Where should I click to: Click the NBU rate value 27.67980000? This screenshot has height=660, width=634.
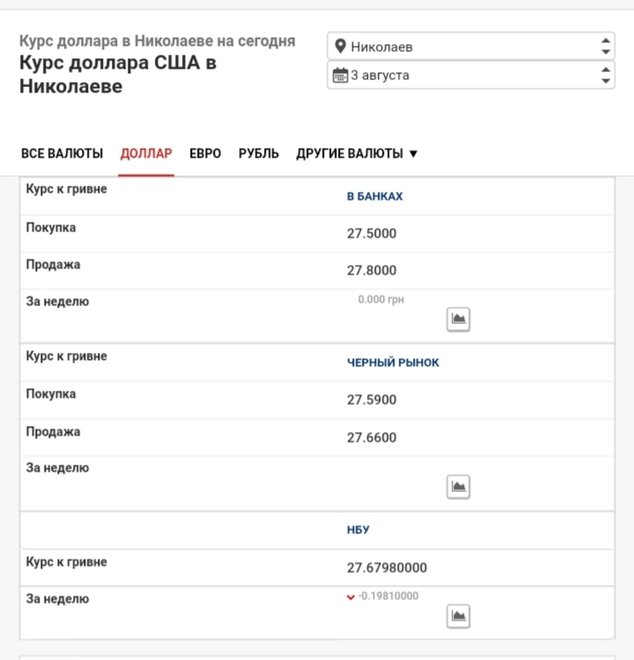387,568
